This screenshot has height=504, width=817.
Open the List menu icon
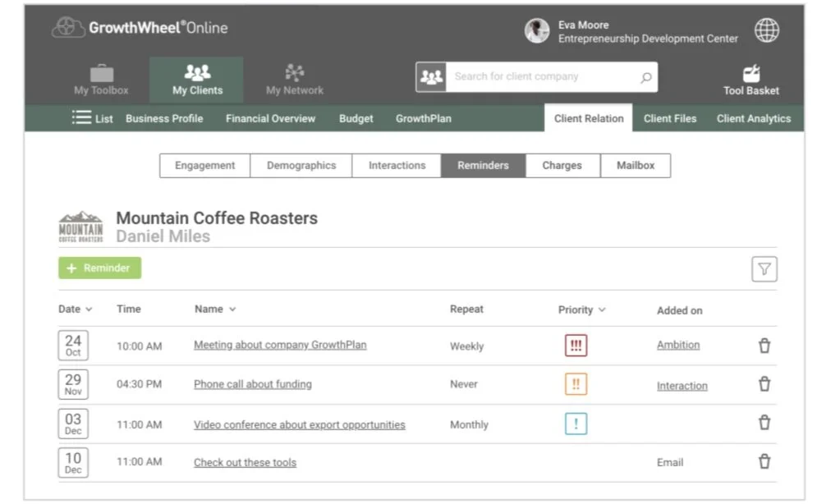[81, 117]
